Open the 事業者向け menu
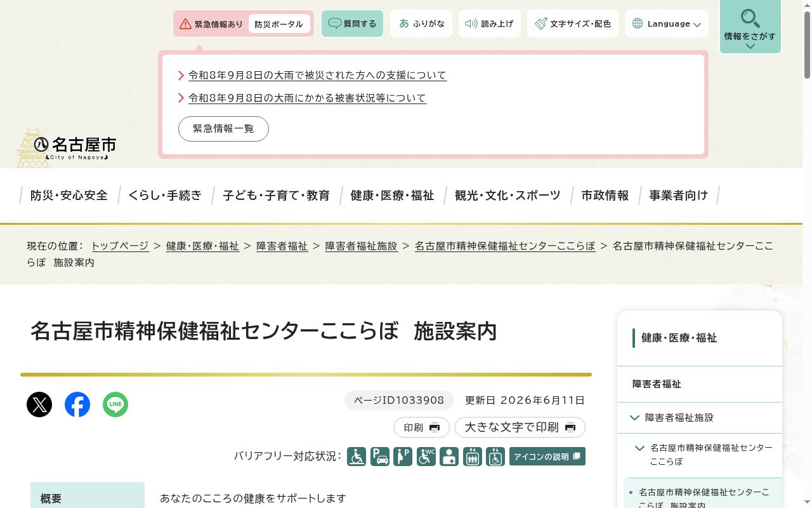This screenshot has height=508, width=812. (678, 196)
